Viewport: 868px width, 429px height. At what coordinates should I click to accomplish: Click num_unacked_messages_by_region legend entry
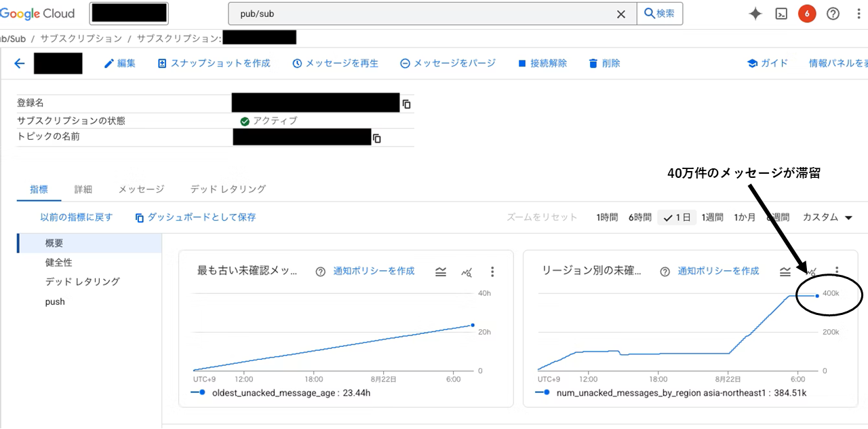(x=671, y=392)
